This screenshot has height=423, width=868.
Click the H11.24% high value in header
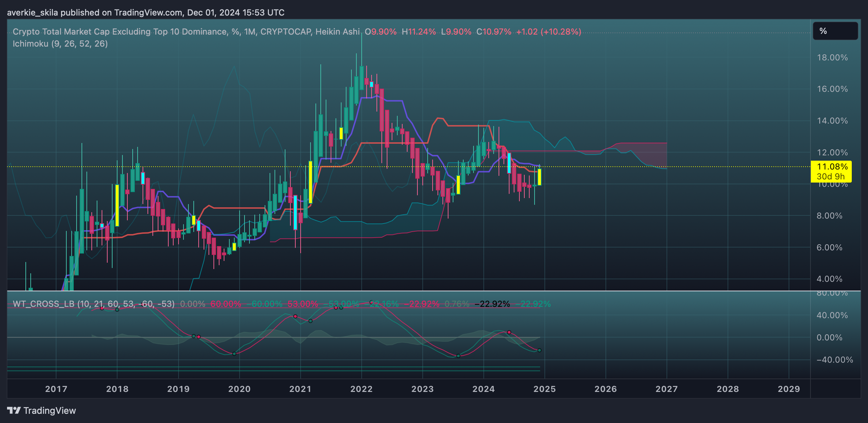click(419, 32)
